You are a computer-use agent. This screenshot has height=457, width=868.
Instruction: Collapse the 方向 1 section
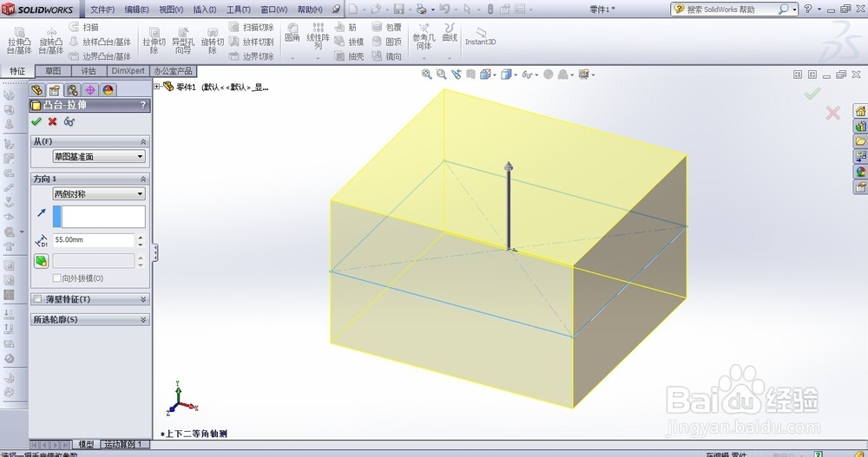point(143,180)
